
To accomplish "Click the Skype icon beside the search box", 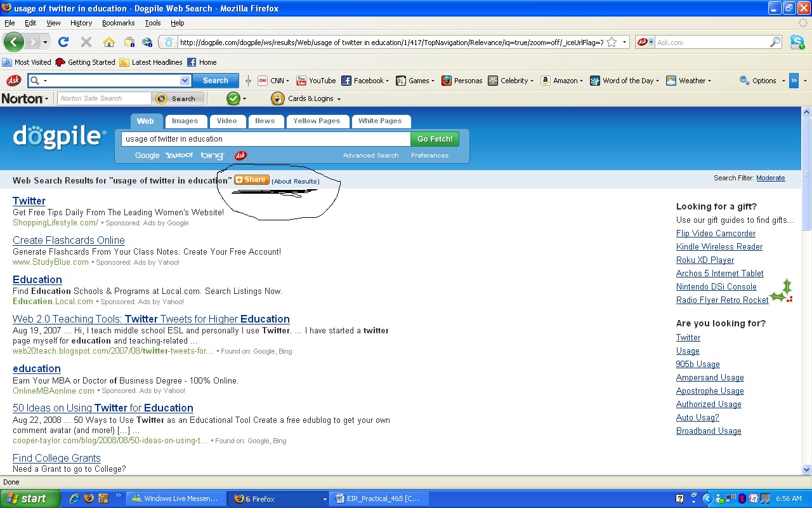I will tap(797, 43).
